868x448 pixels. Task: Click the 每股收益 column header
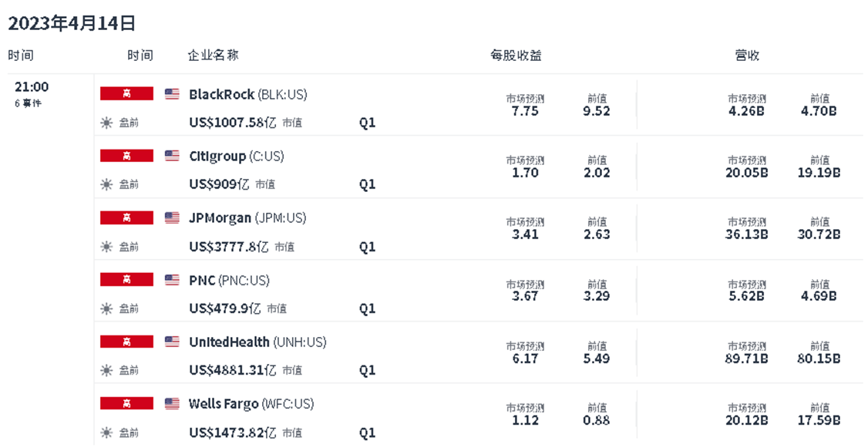click(516, 56)
